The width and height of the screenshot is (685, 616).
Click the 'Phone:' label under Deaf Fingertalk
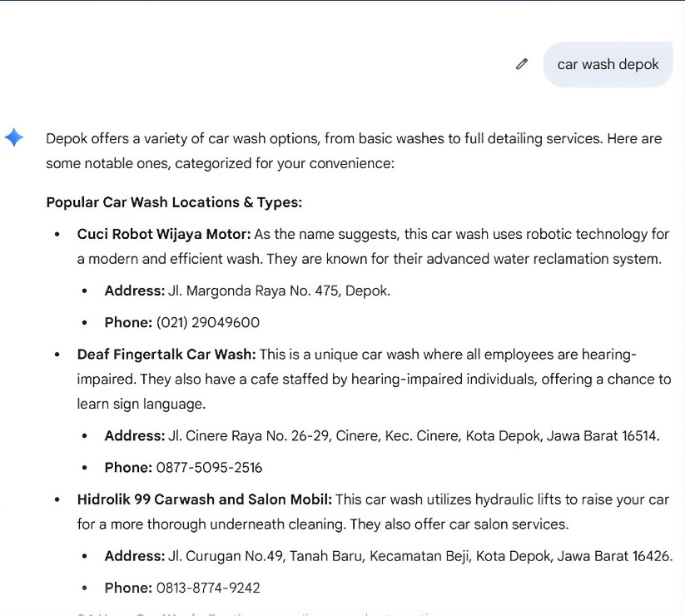[x=128, y=468]
